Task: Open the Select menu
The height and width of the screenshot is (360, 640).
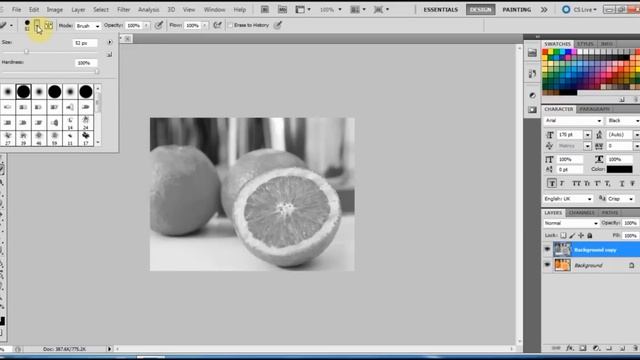Action: pos(101,9)
